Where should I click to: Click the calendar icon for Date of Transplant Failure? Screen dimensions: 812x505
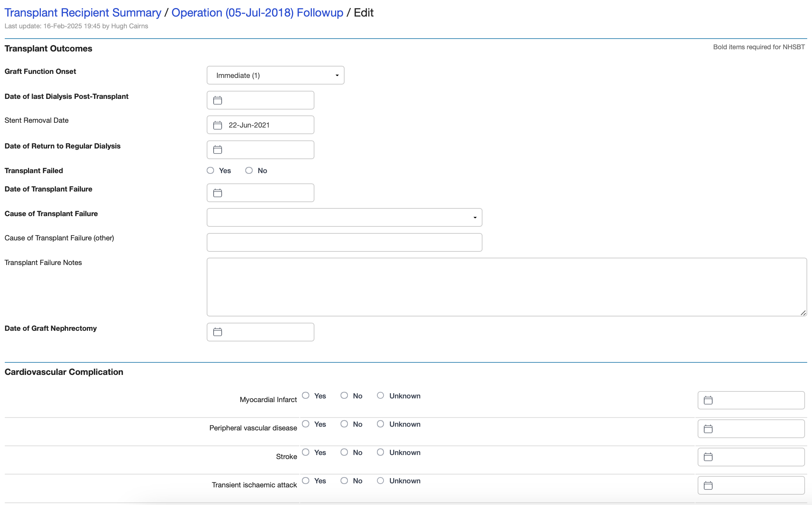click(x=218, y=193)
